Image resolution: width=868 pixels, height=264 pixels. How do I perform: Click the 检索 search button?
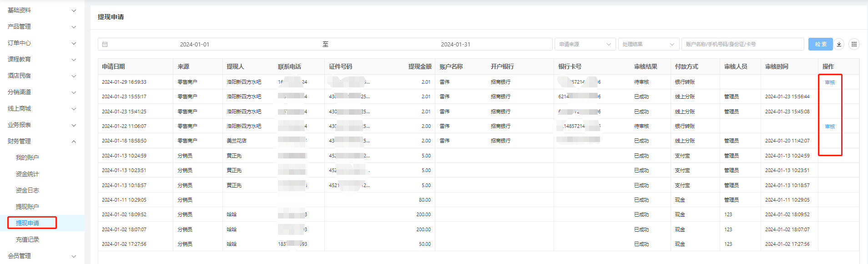pos(820,44)
